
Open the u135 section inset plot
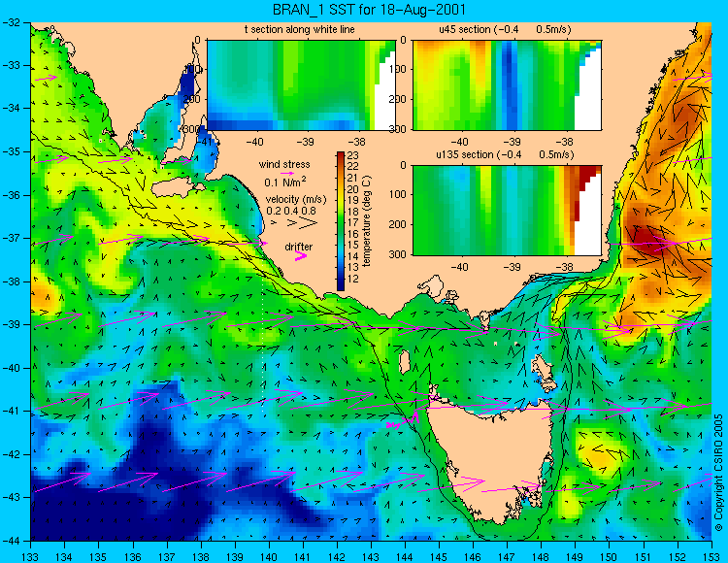pyautogui.click(x=507, y=211)
